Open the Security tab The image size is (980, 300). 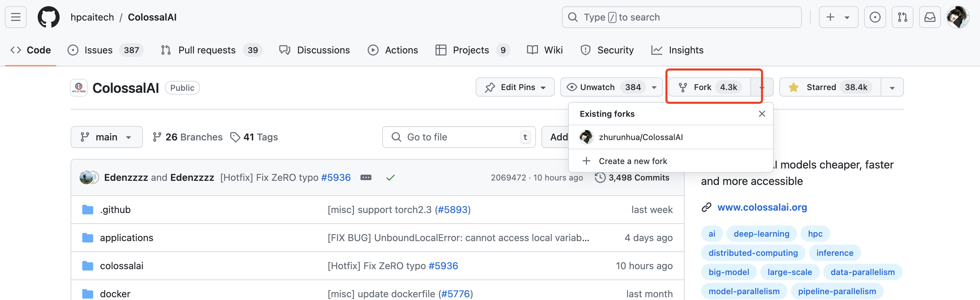(x=607, y=50)
